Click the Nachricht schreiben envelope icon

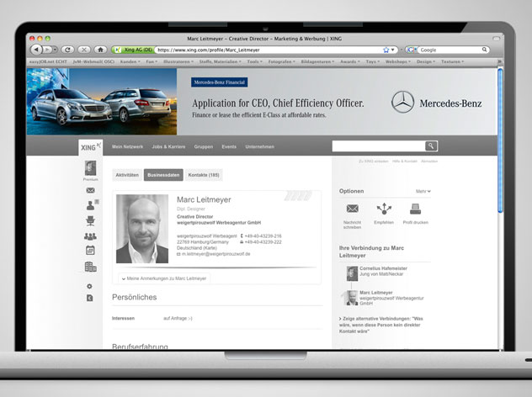tap(353, 209)
